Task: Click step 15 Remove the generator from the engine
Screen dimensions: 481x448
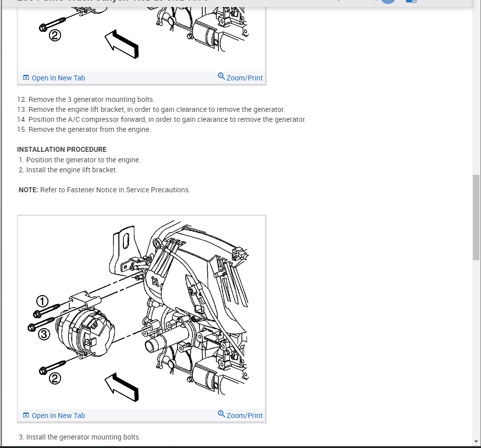Action: (x=84, y=129)
